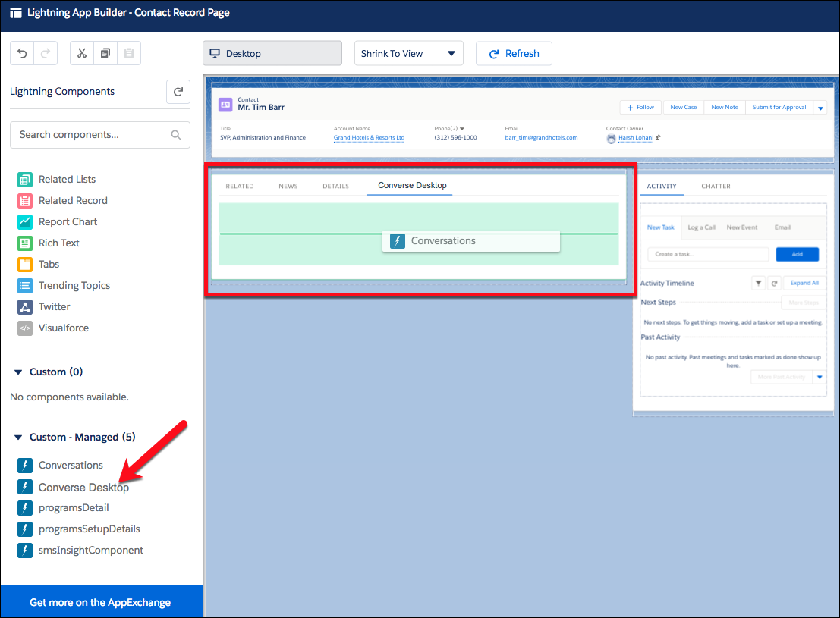840x618 pixels.
Task: Select the Email activity tab
Action: (x=782, y=227)
